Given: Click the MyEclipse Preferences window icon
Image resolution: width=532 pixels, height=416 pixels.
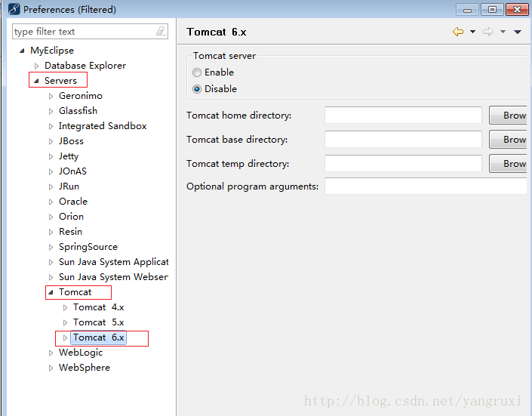Looking at the screenshot, I should pos(14,10).
